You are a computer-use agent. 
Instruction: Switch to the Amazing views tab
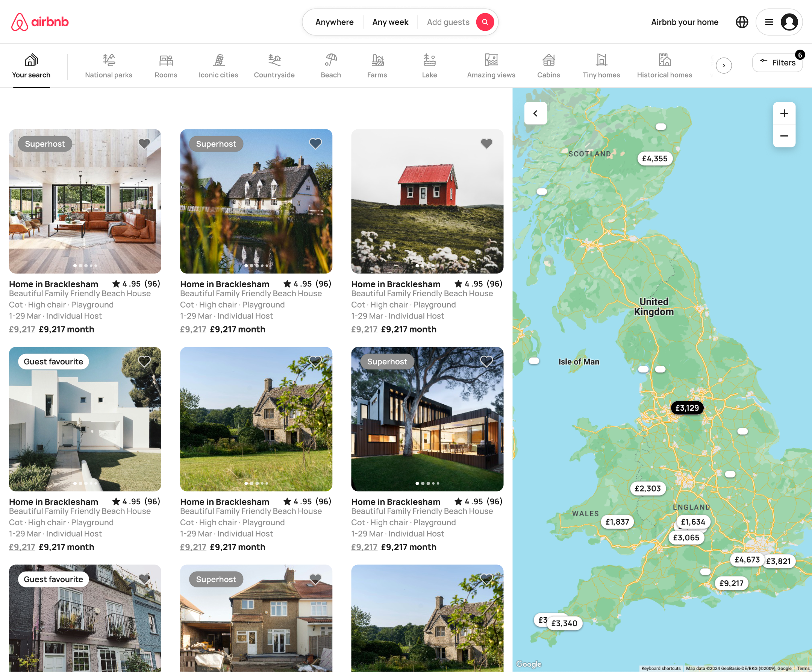tap(491, 65)
